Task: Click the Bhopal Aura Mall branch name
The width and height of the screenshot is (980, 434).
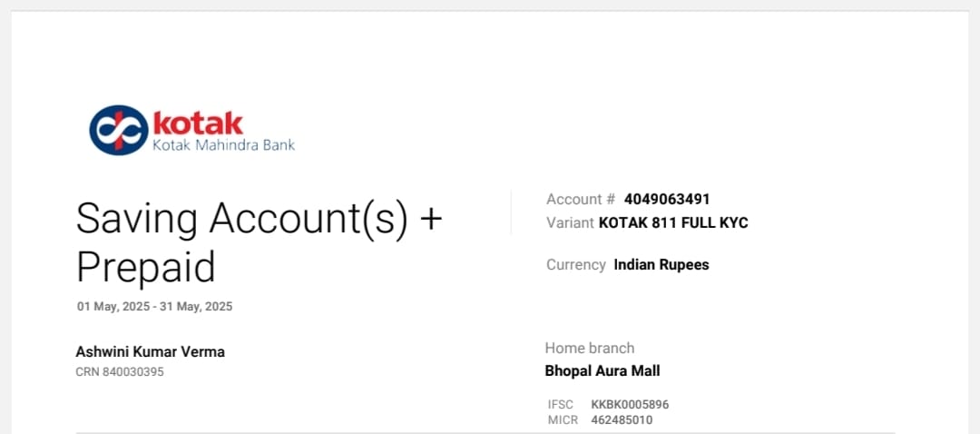Action: point(603,370)
